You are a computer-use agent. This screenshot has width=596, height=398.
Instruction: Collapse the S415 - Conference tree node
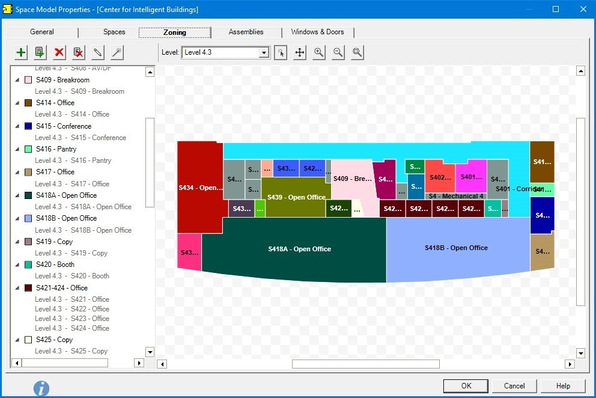pyautogui.click(x=17, y=126)
